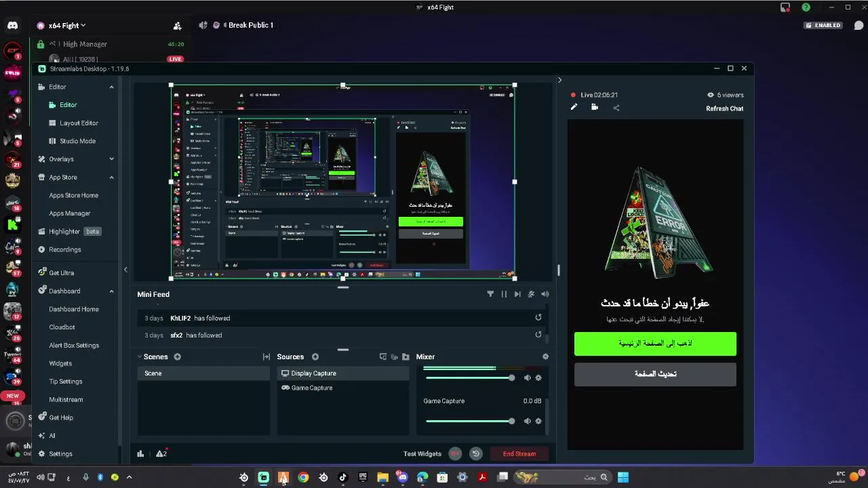Open the Discord inbox icon in the title bar
Screen dimensions: 868x488
tap(785, 7)
